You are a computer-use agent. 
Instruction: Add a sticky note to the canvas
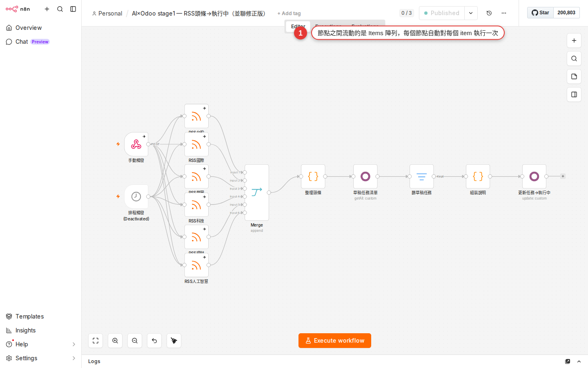574,76
